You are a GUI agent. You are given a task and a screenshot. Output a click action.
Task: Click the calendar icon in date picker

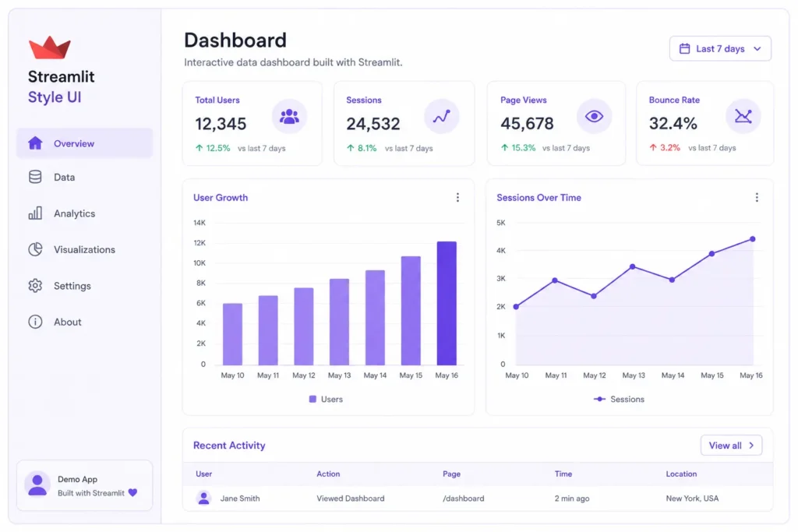[684, 49]
